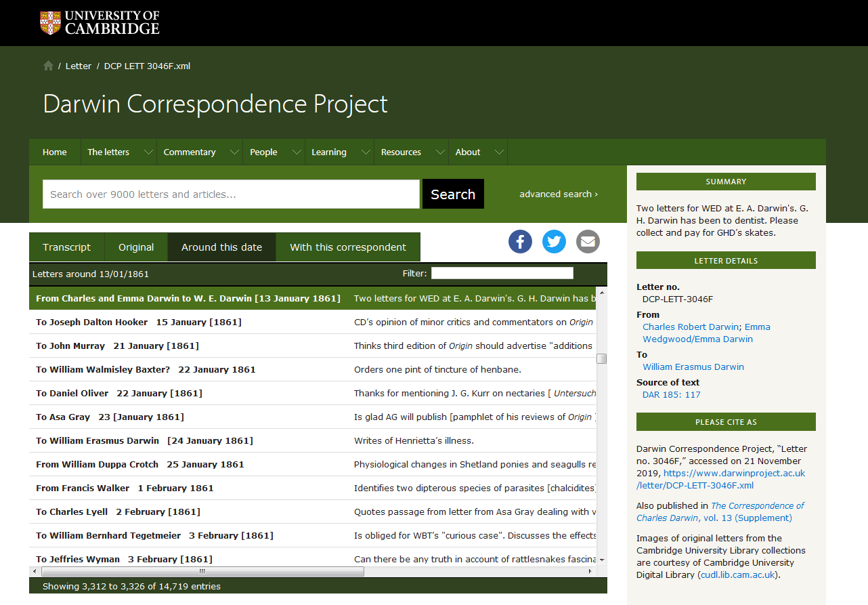Screen dimensions: 868x605
Task: Click summary 'Writes of Henrietta's illness.'
Action: 414,440
